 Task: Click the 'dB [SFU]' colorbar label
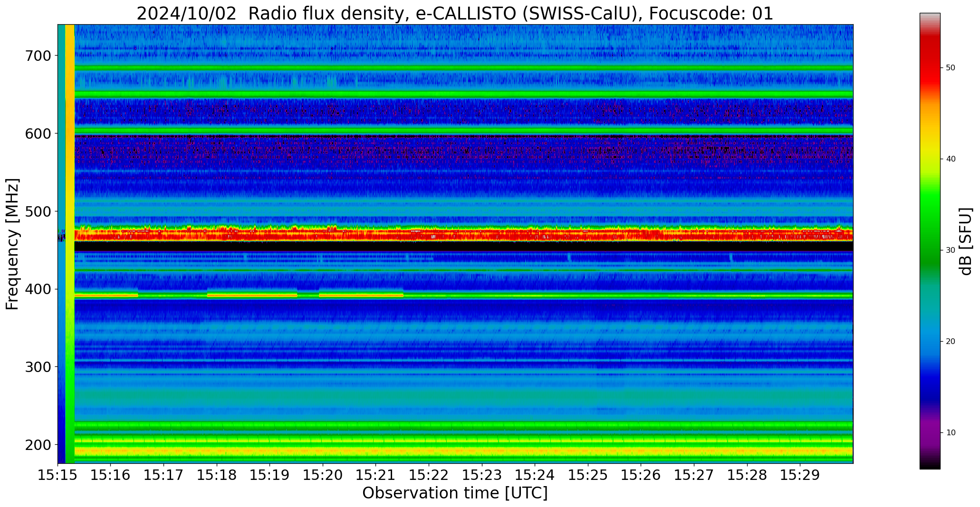point(966,241)
